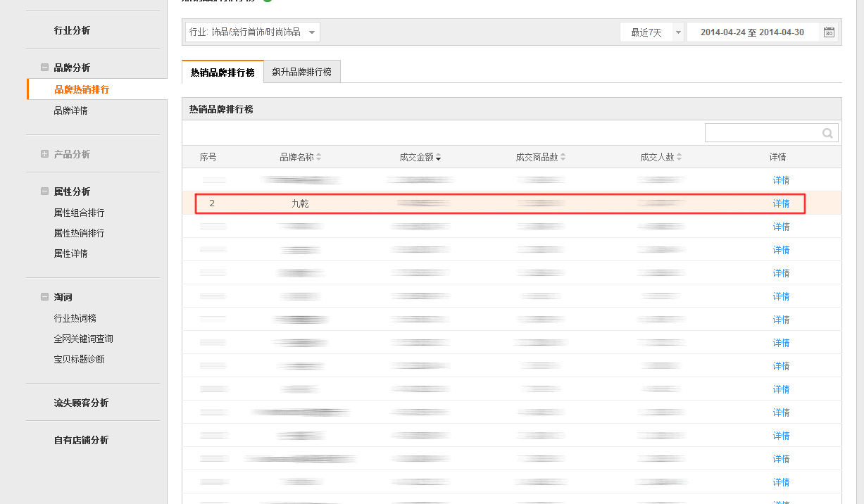
Task: Sort by 成交金额 column arrow
Action: point(438,158)
